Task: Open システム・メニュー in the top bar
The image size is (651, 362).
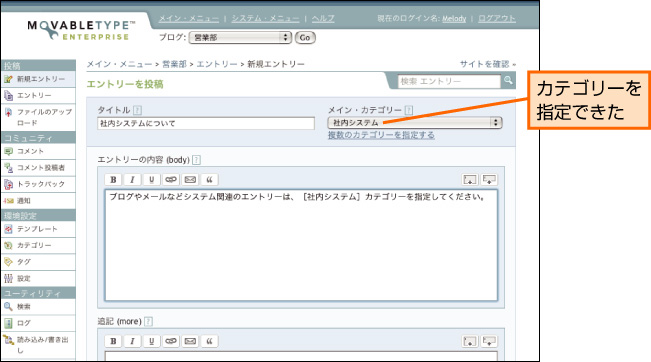Action: (265, 19)
